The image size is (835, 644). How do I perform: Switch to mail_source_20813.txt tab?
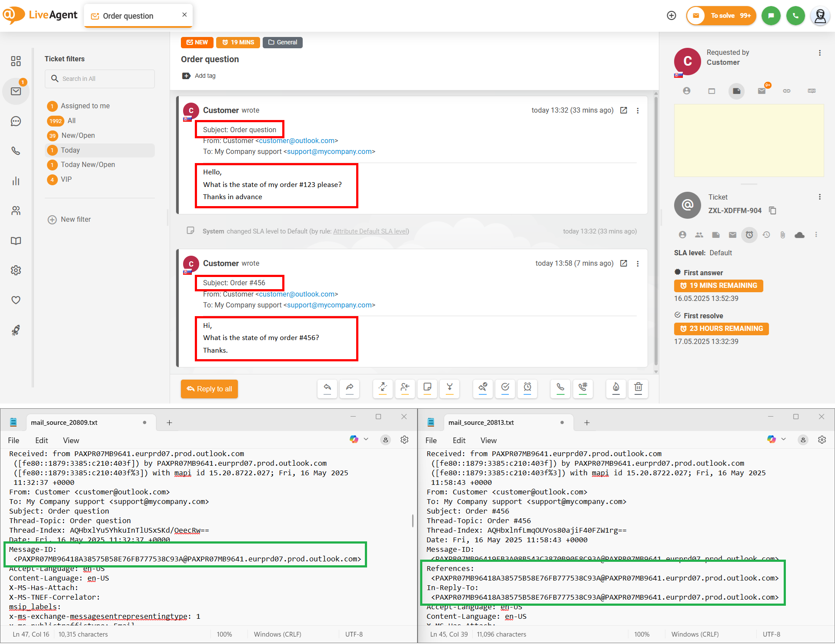(x=481, y=423)
